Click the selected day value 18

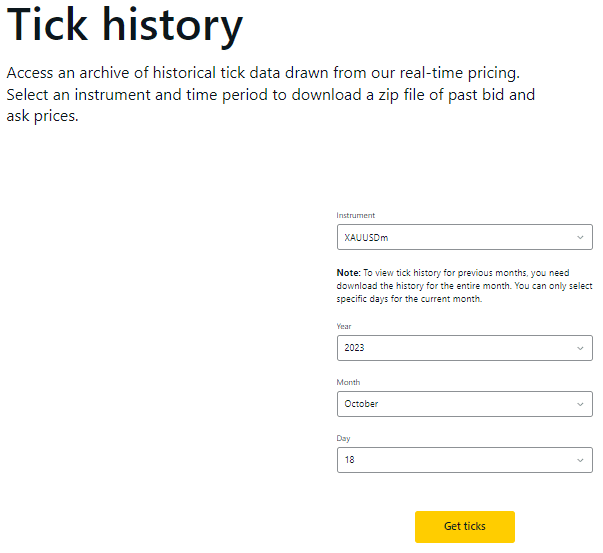pos(350,460)
